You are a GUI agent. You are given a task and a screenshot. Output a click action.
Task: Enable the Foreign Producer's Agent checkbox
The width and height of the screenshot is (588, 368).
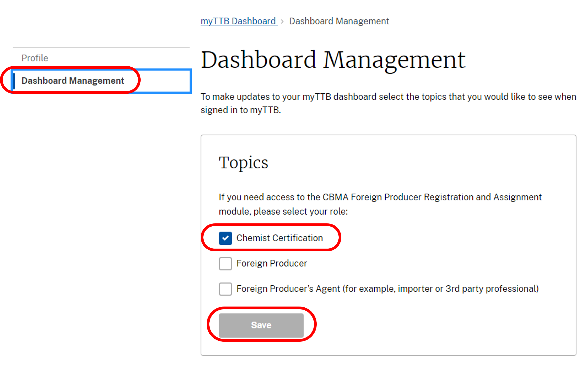[x=225, y=289]
